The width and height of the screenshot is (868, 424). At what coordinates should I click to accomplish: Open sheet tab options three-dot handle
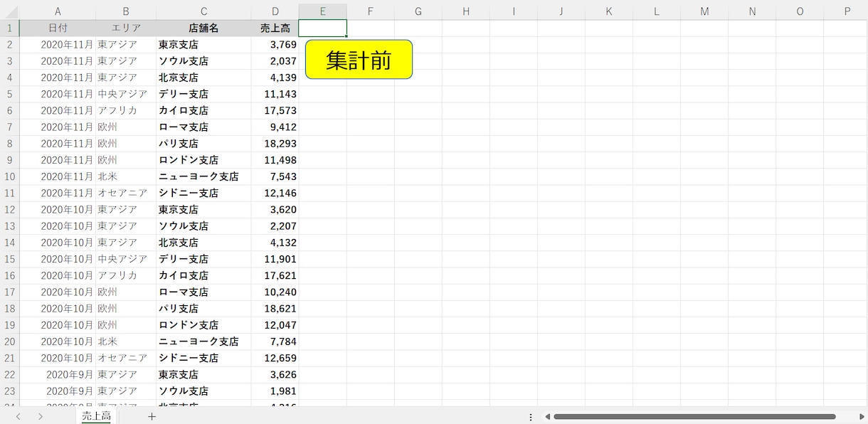pos(531,417)
